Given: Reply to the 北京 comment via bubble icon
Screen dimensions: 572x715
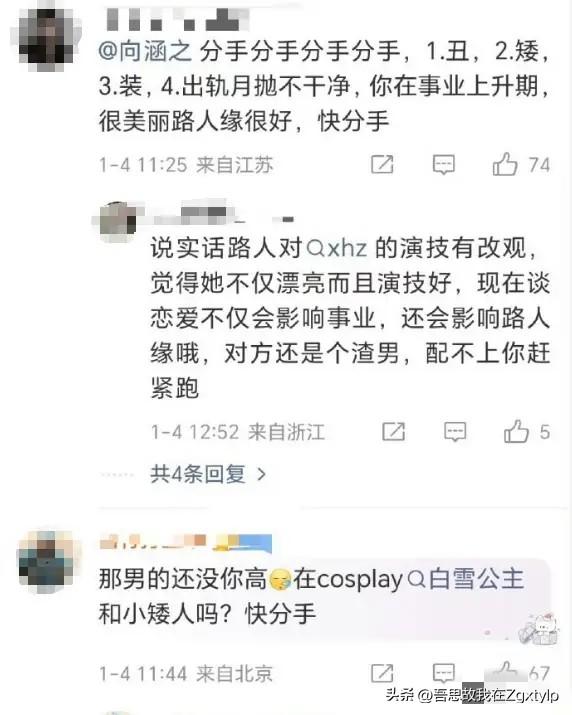Looking at the screenshot, I should pos(443,673).
